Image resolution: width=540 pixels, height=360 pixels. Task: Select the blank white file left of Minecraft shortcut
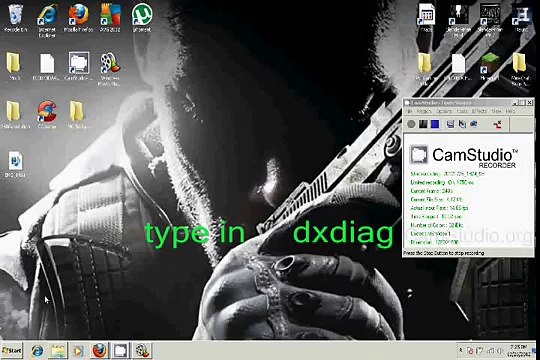pos(458,66)
